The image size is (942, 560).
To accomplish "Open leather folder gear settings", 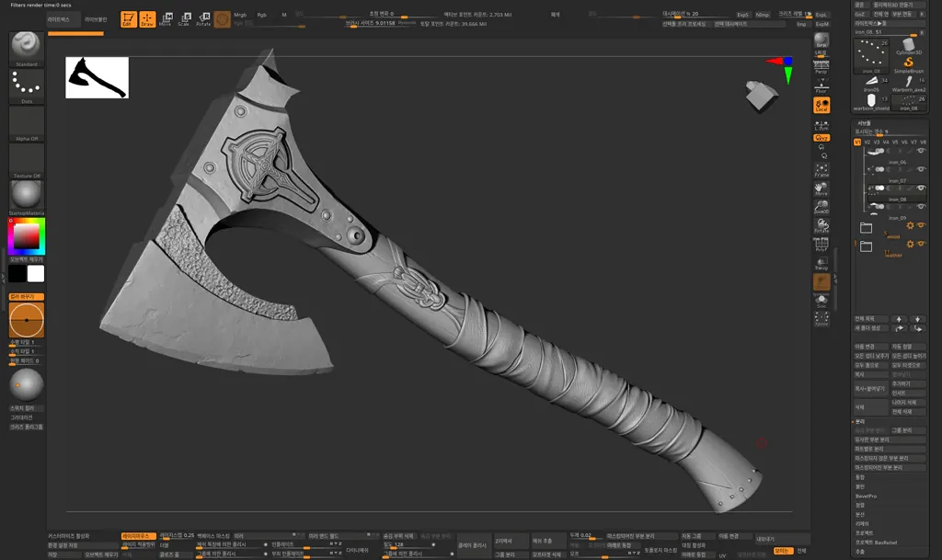I will [x=910, y=245].
